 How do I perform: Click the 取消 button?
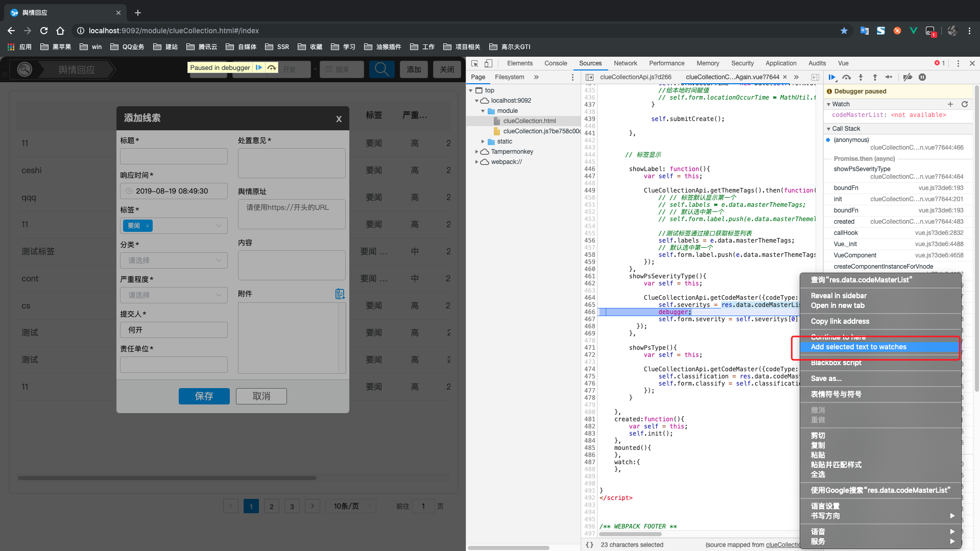(261, 396)
